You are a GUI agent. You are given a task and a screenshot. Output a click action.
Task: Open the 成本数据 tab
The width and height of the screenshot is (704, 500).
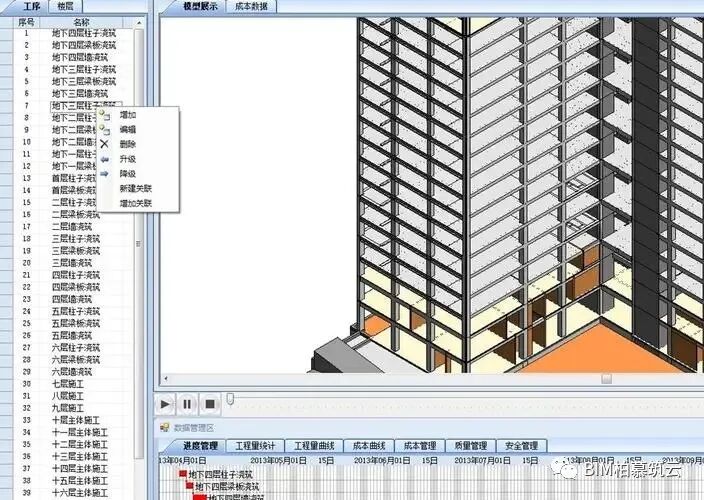[251, 6]
